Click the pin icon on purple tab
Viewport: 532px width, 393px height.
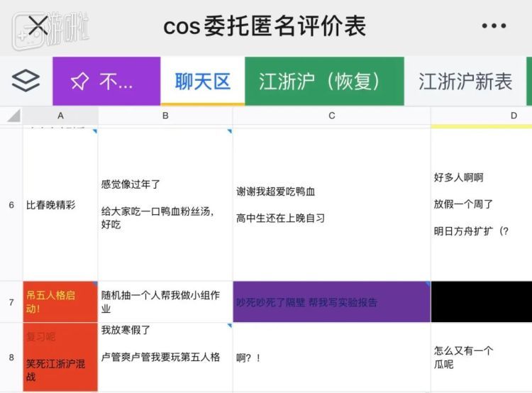coord(79,82)
